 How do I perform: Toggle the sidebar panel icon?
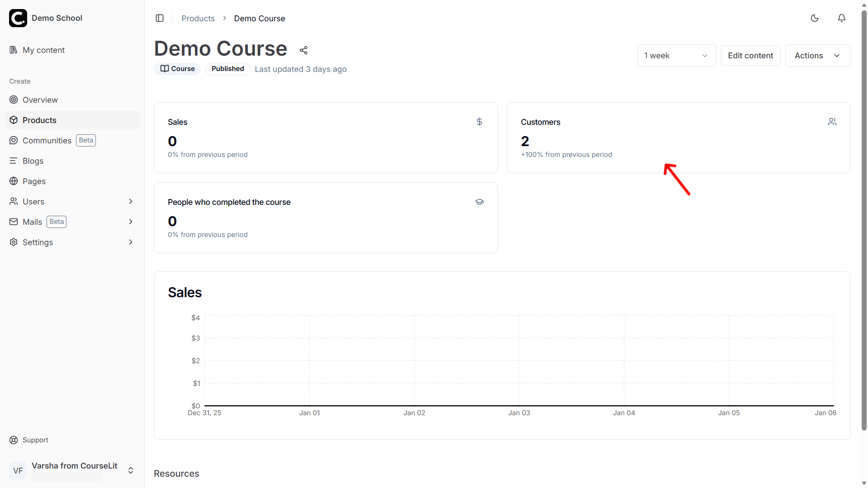160,18
